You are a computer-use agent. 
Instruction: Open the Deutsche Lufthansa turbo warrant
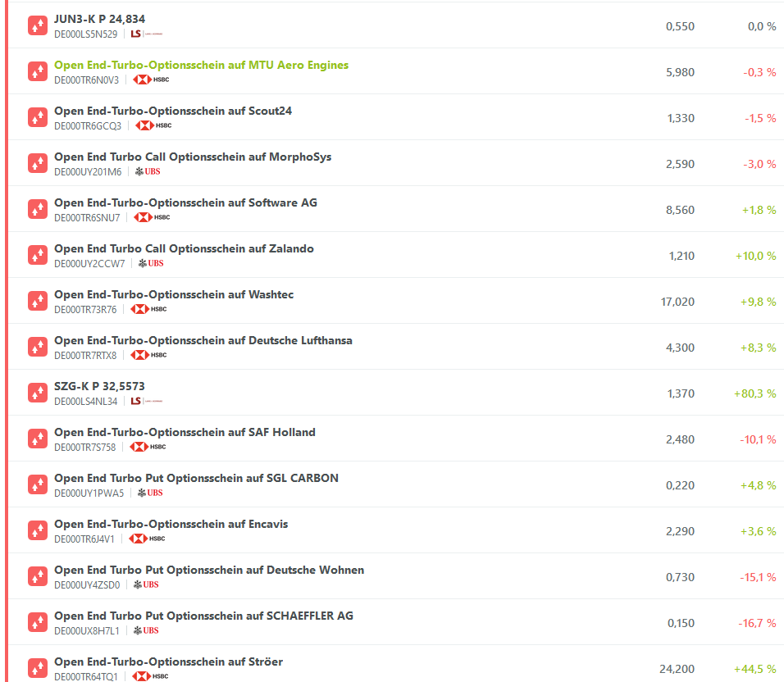point(203,340)
